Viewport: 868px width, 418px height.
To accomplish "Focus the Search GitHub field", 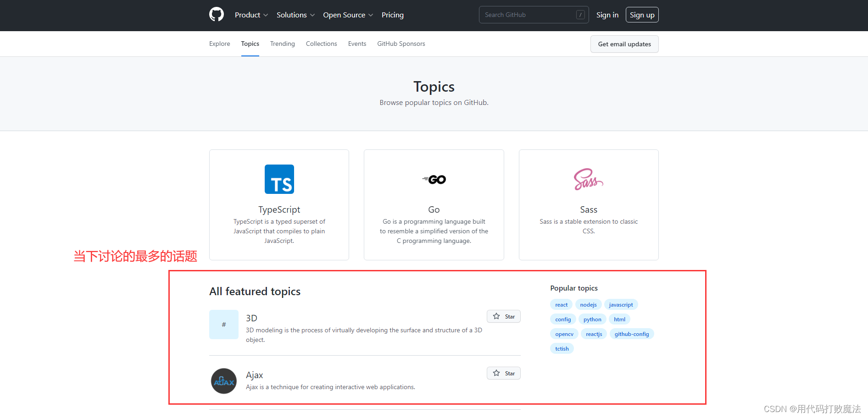I will tap(534, 15).
